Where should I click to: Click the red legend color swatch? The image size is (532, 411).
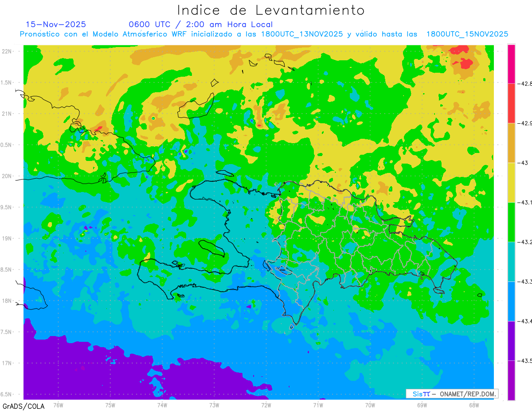click(x=511, y=103)
